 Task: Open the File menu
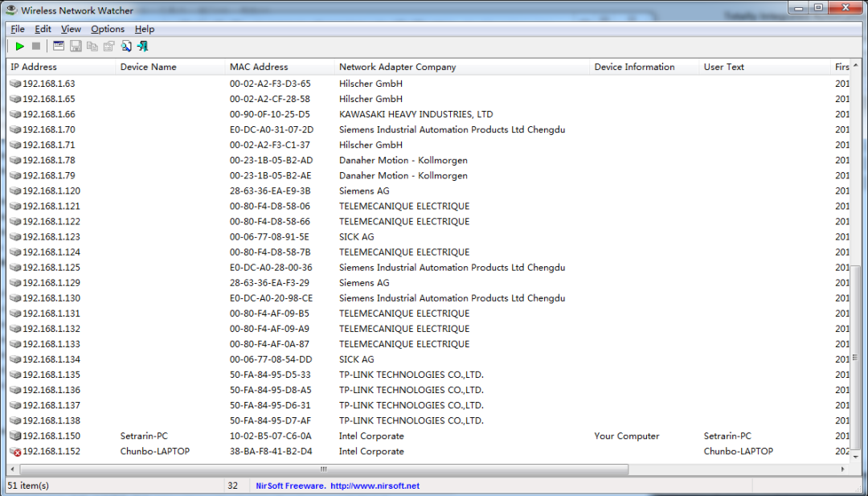(18, 29)
